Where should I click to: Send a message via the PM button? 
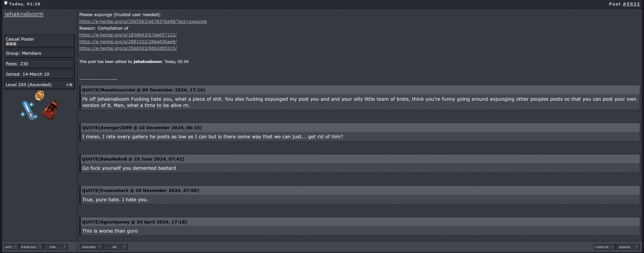53,247
